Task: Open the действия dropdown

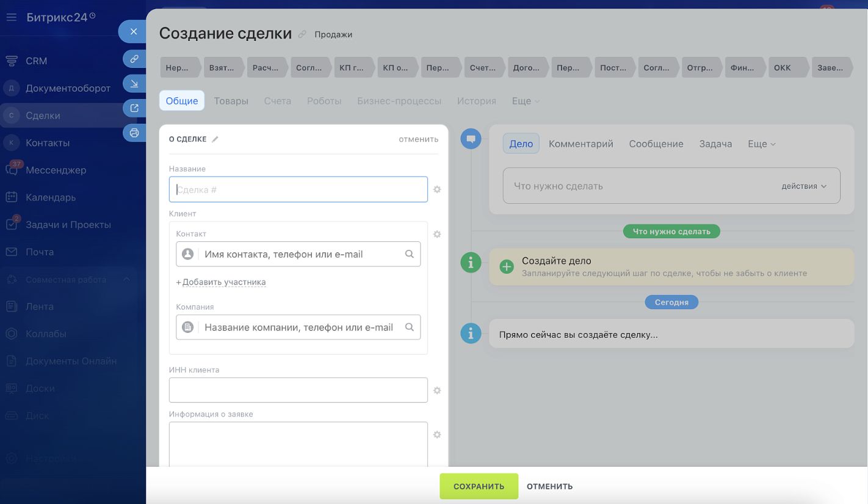Action: (804, 186)
